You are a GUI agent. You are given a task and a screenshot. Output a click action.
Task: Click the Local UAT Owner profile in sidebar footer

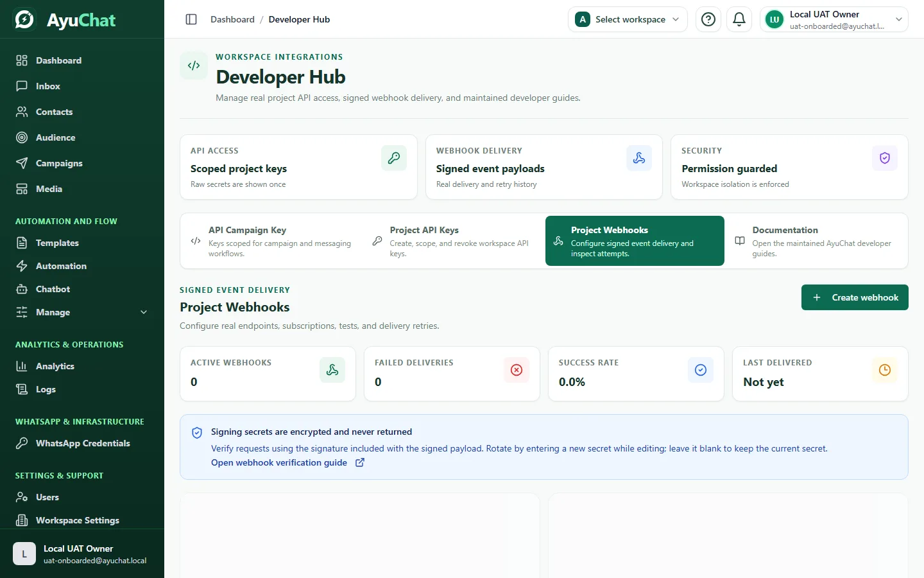point(82,554)
